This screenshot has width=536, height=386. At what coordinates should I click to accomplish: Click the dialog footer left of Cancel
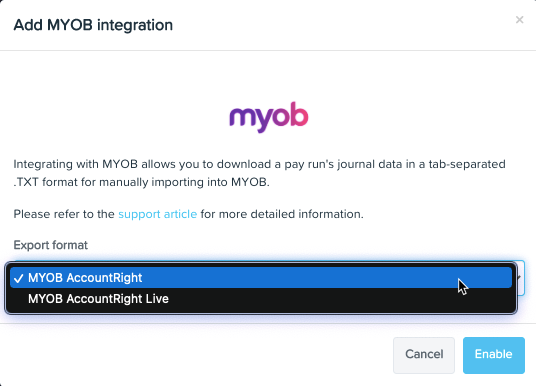point(197,355)
